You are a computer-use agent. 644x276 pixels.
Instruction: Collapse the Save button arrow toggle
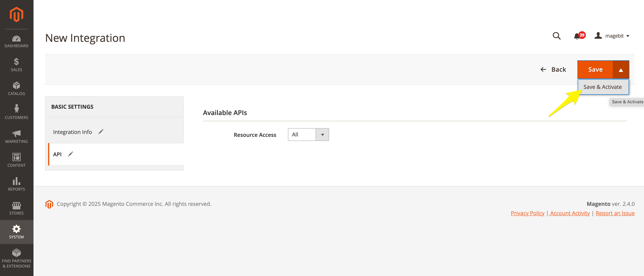pos(621,70)
